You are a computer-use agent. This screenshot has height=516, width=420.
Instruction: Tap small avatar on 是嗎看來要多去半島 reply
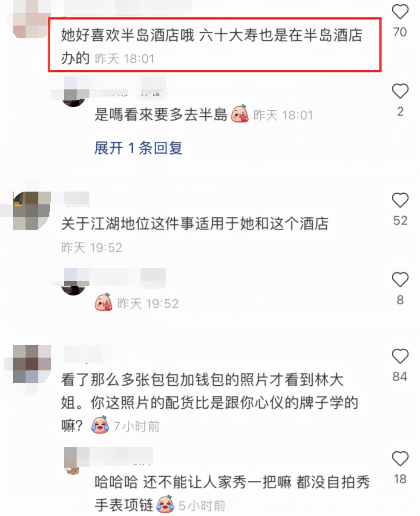[73, 97]
